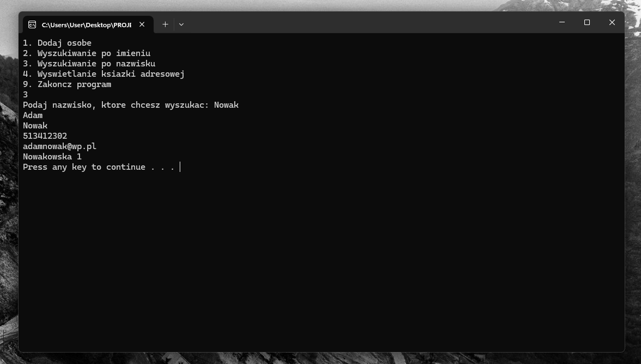Click the output line 'Nowak' below Adam

(x=35, y=126)
